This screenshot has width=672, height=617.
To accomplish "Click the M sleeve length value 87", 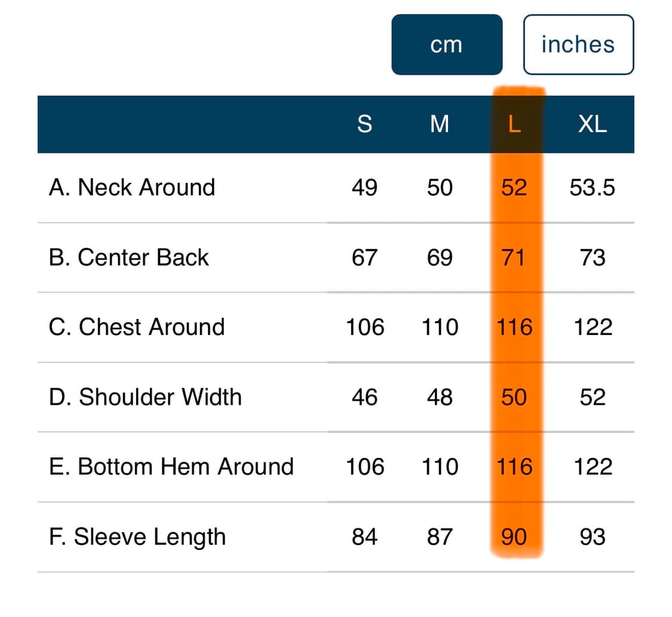I will click(440, 537).
